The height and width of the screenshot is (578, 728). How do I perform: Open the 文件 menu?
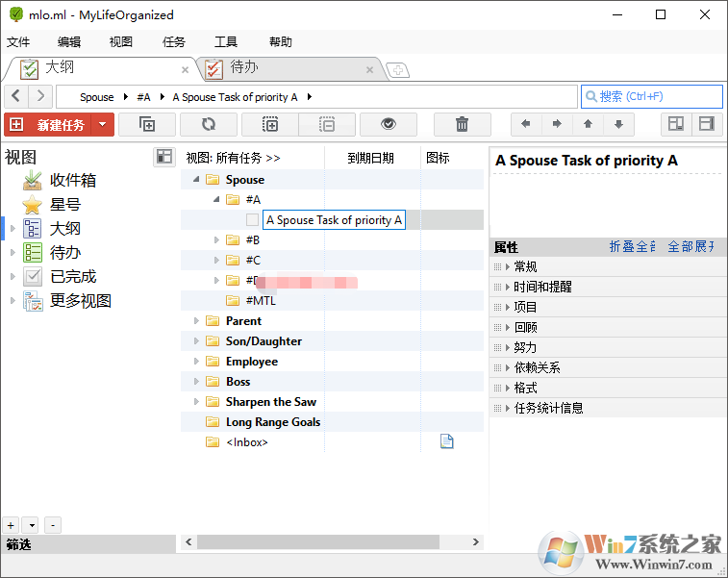click(18, 42)
